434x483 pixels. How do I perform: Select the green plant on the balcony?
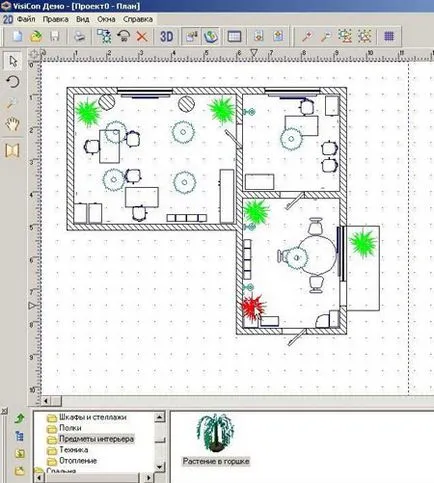[363, 244]
